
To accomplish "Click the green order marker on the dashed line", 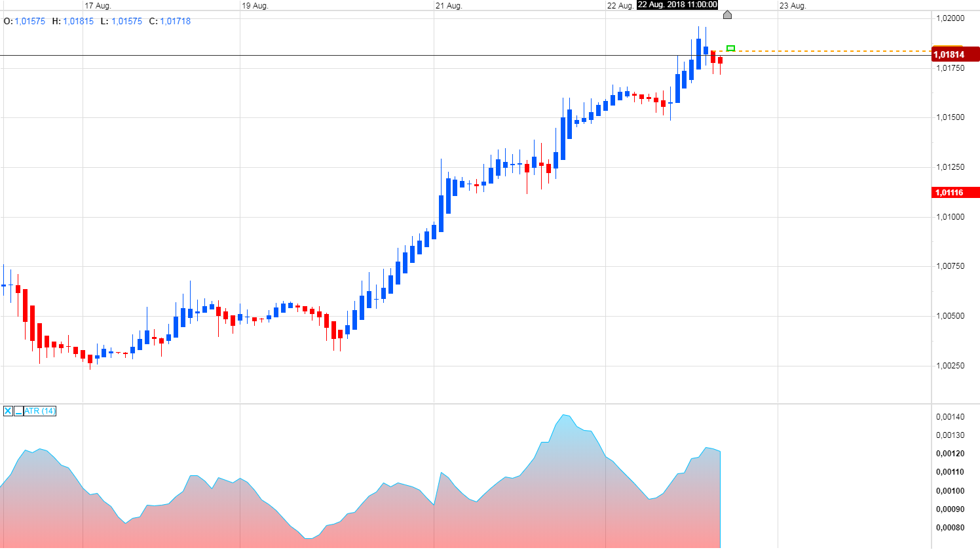I will point(730,48).
